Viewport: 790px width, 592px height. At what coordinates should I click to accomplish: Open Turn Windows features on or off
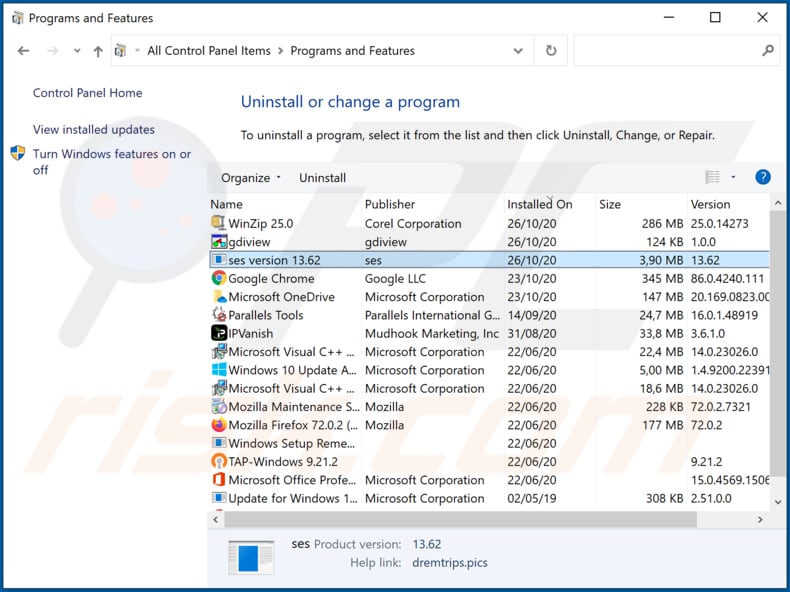coord(112,162)
